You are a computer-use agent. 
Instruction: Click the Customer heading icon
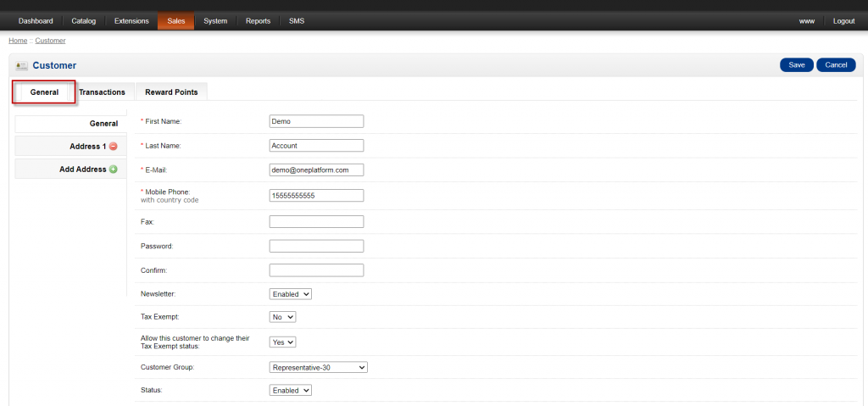pos(22,66)
